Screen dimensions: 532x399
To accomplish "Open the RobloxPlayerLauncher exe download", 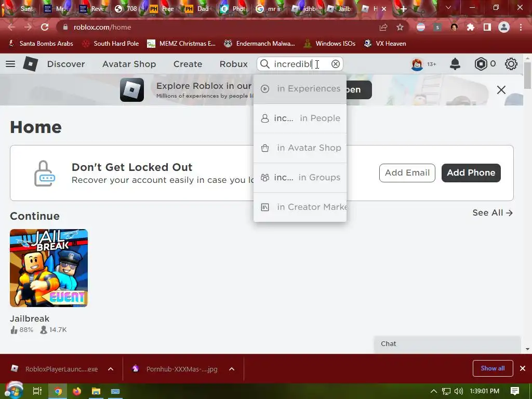I will click(55, 369).
